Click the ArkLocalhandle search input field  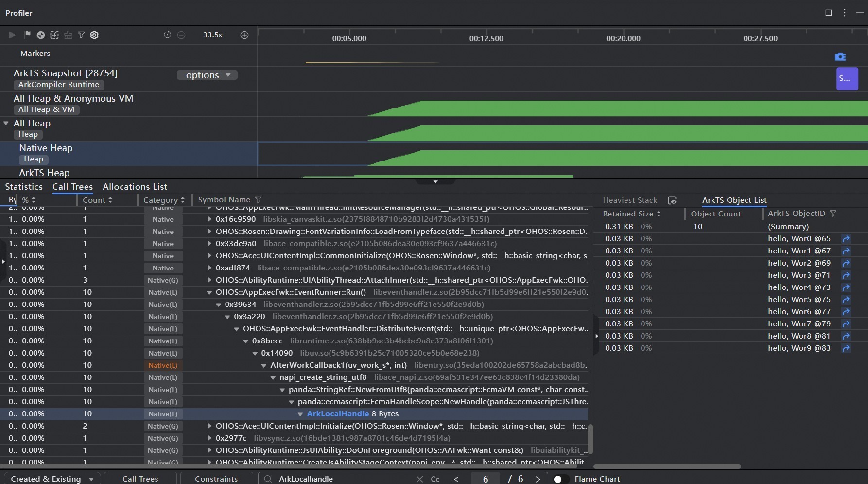[x=345, y=479]
